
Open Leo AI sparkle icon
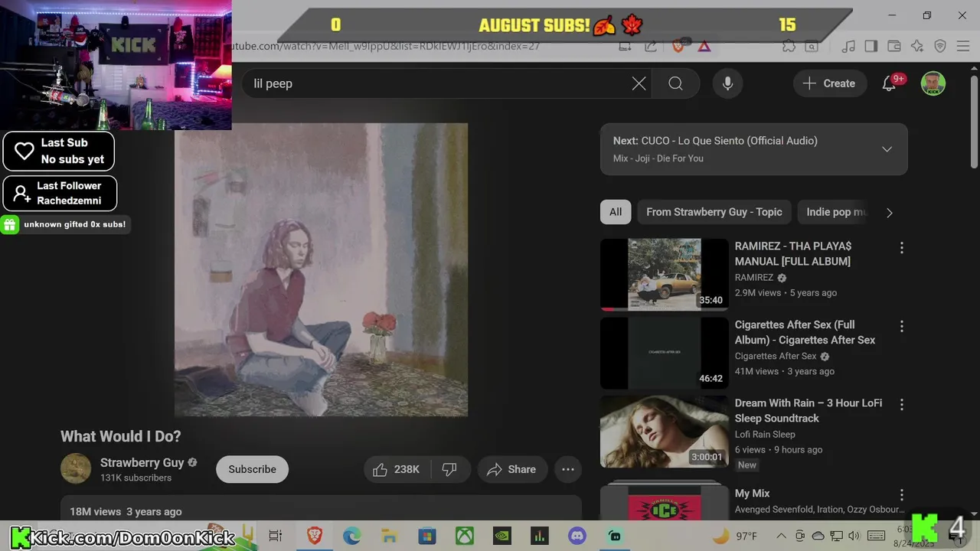(x=917, y=46)
